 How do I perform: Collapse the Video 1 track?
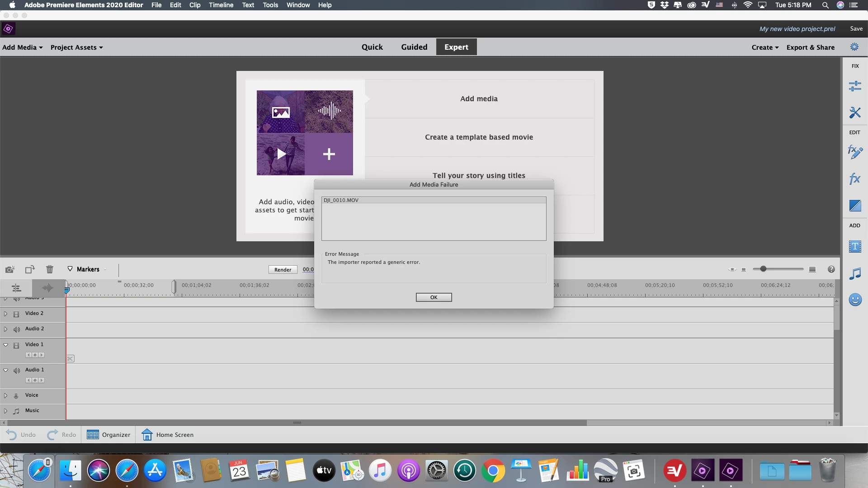6,345
